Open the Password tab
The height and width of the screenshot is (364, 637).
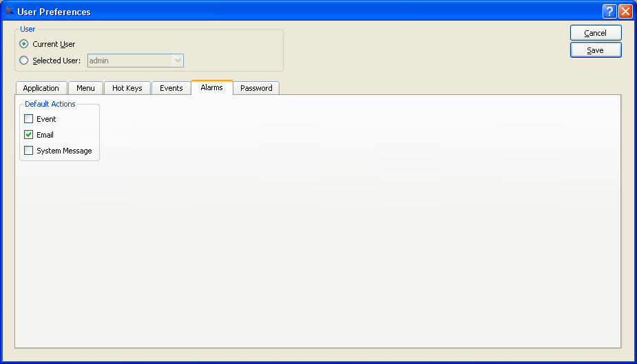(256, 88)
